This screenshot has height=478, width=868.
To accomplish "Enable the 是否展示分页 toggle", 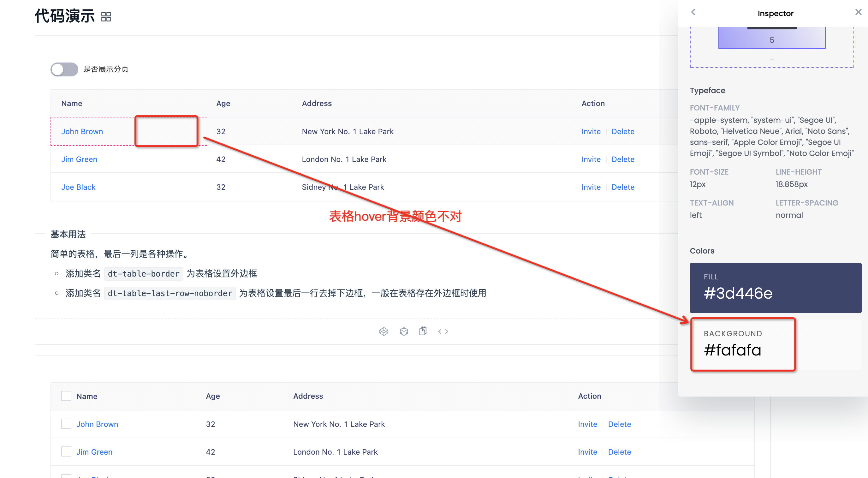I will pos(64,69).
